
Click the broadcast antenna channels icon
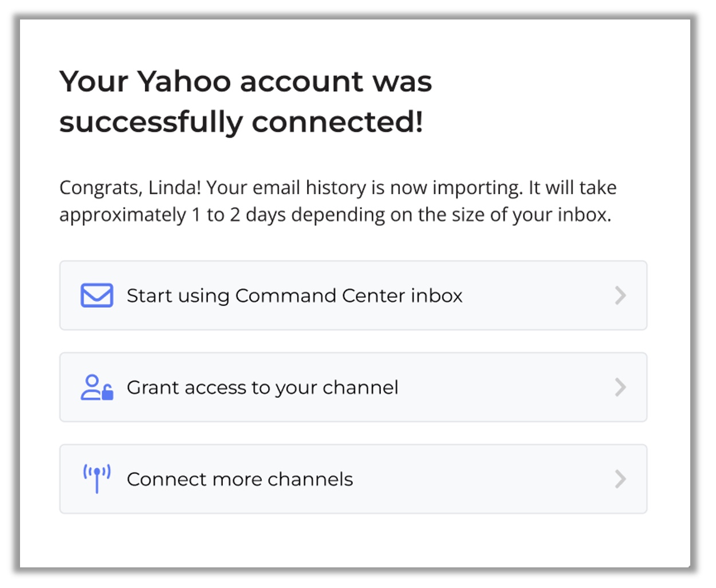97,479
